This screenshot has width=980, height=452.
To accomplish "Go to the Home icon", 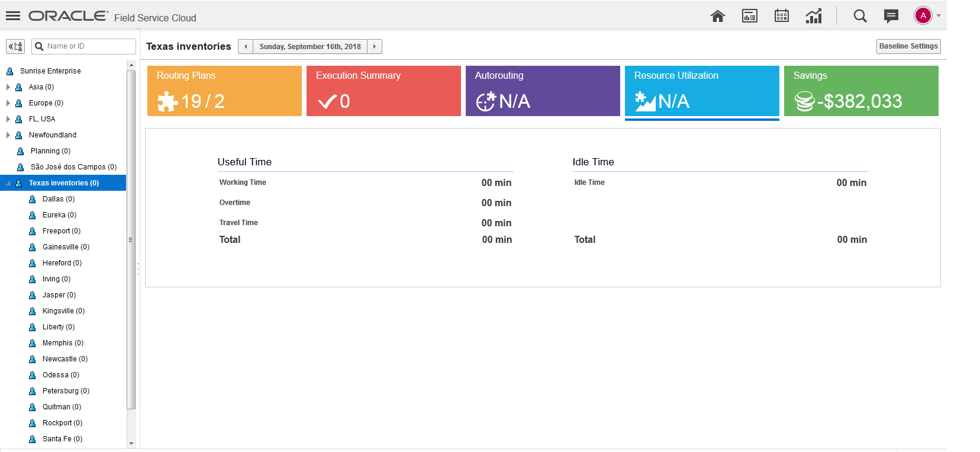I will (x=718, y=16).
